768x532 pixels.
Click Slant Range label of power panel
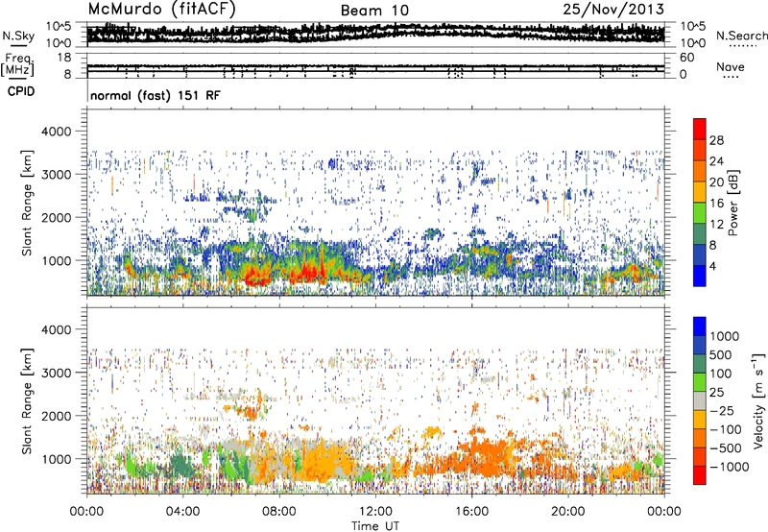27,203
